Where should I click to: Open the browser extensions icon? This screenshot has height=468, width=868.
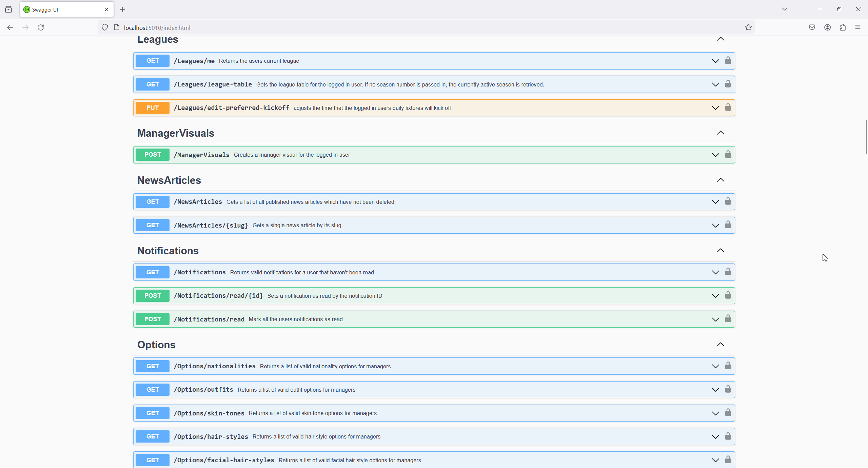[843, 27]
